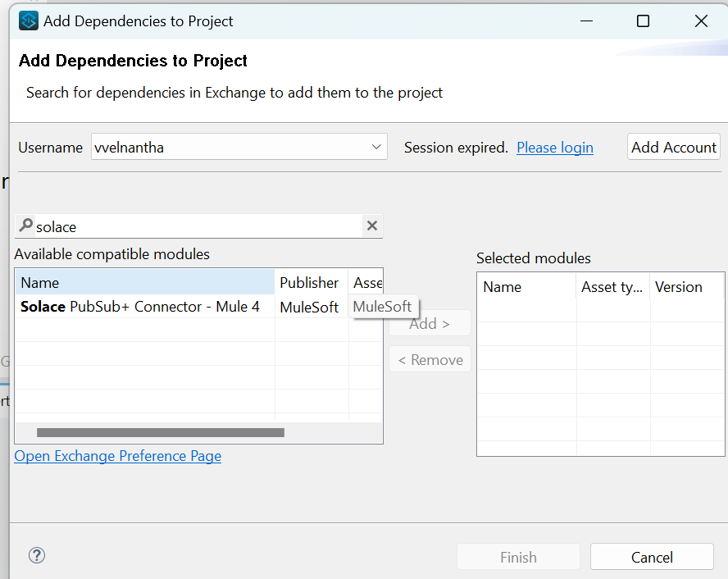Click Name header in Selected modules
728x579 pixels.
(x=525, y=287)
